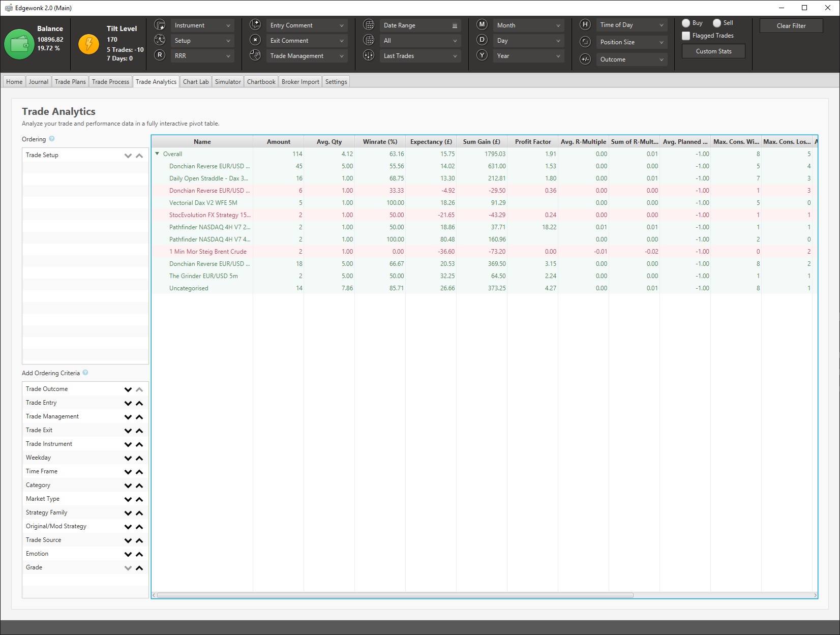The image size is (840, 635).
Task: Click the RRR circle icon
Action: [160, 55]
